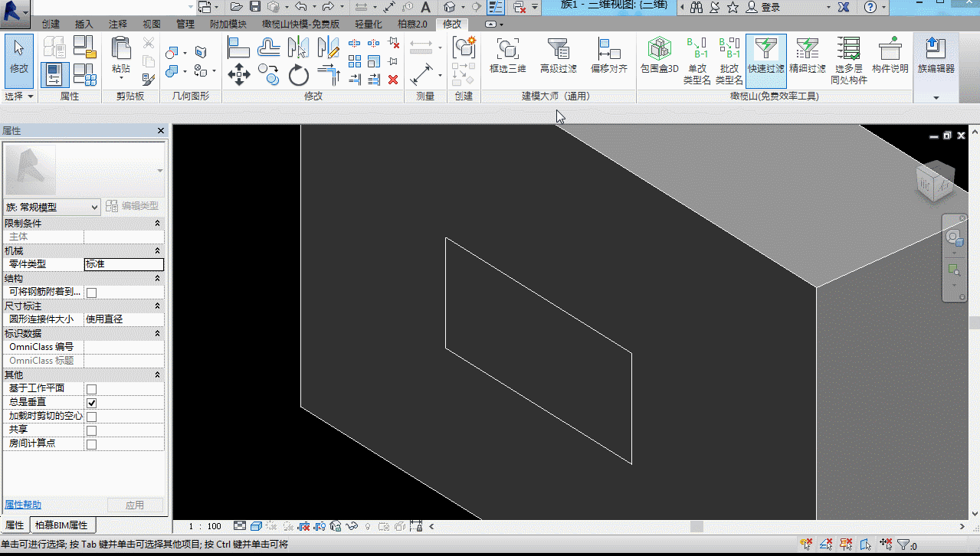Click the 应用 button

[x=135, y=505]
